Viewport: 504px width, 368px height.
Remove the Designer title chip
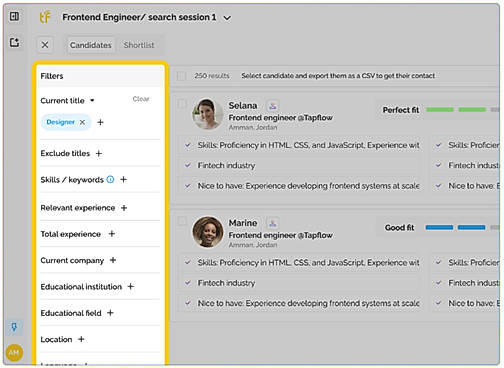tap(82, 122)
